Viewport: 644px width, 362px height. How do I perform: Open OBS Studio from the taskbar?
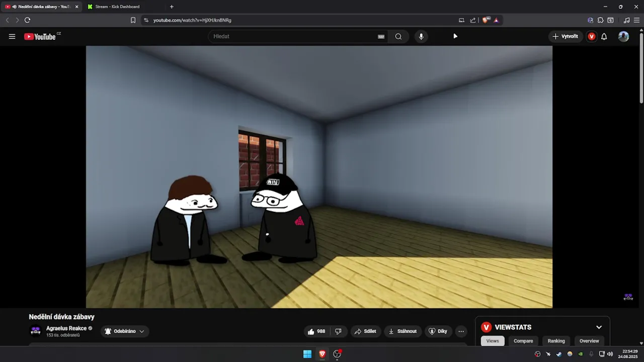[337, 354]
